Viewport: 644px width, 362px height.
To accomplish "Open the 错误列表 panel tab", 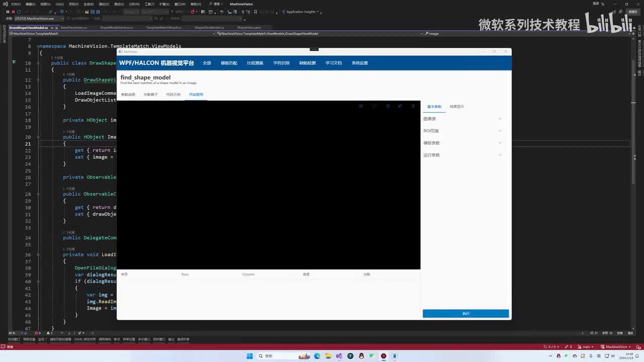I will 183,339.
